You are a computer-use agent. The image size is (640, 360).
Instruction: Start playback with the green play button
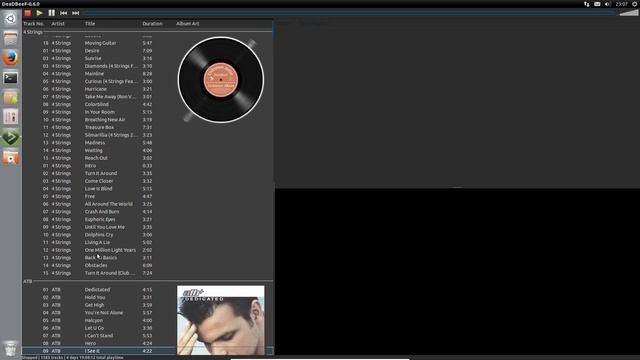click(40, 13)
